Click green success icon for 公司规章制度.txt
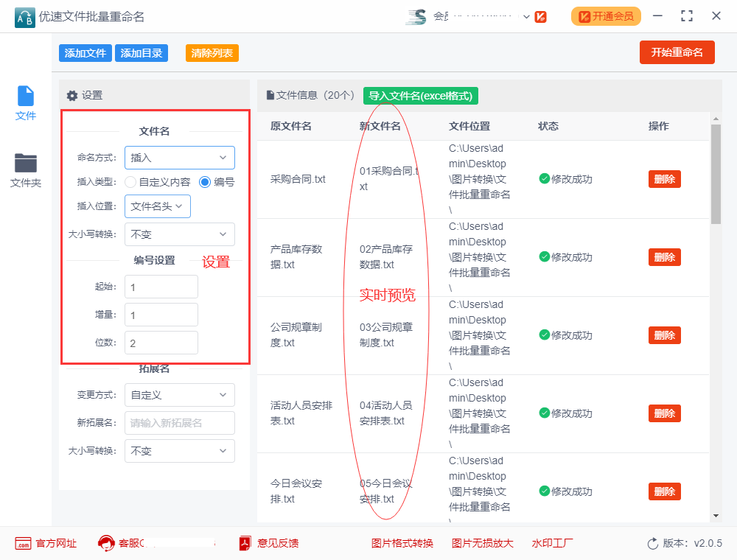This screenshot has width=737, height=560. pyautogui.click(x=545, y=335)
